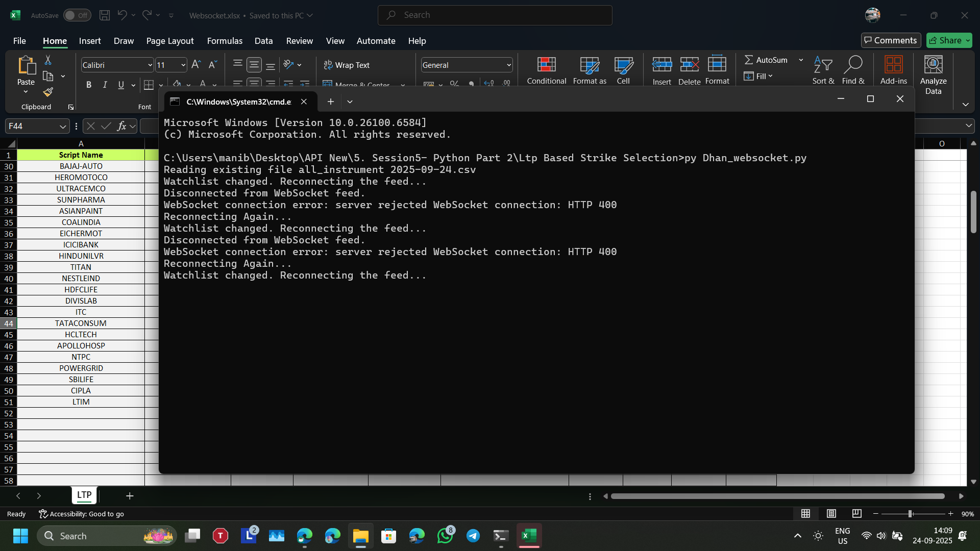Click the AutoSum button
980x551 pixels.
(766, 60)
